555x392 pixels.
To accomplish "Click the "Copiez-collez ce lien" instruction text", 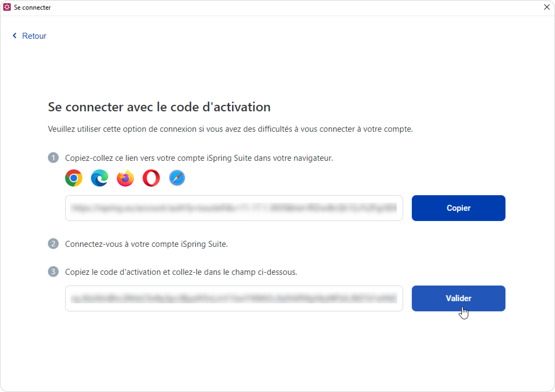I will tap(199, 158).
